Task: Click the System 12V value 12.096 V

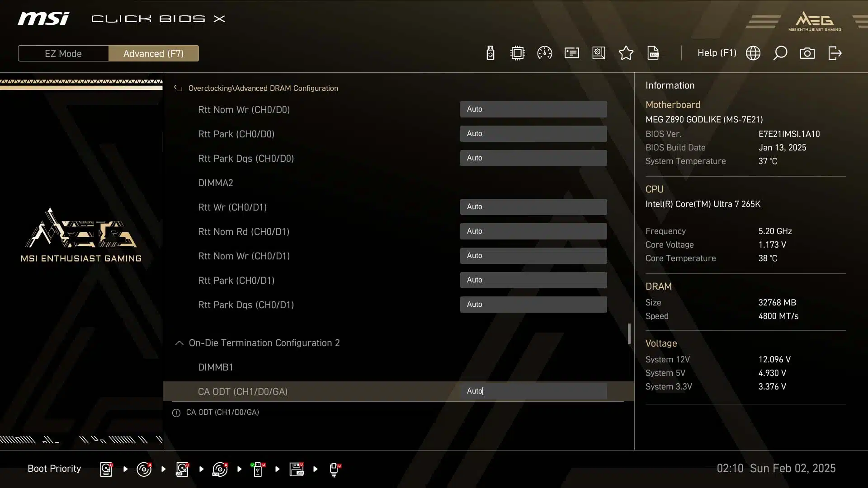Action: pos(774,360)
